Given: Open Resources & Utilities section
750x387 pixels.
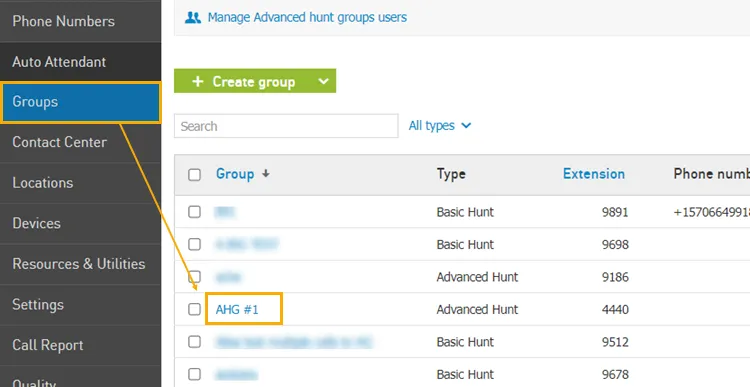Looking at the screenshot, I should pyautogui.click(x=80, y=264).
